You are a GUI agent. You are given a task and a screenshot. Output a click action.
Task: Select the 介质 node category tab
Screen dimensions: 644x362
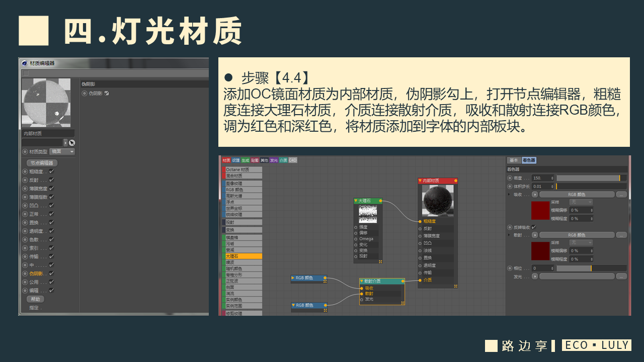pyautogui.click(x=283, y=160)
